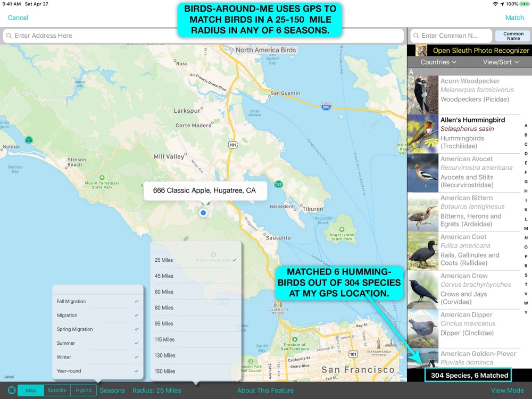Jump to letter H in index
This screenshot has width=532, height=399.
click(x=526, y=191)
